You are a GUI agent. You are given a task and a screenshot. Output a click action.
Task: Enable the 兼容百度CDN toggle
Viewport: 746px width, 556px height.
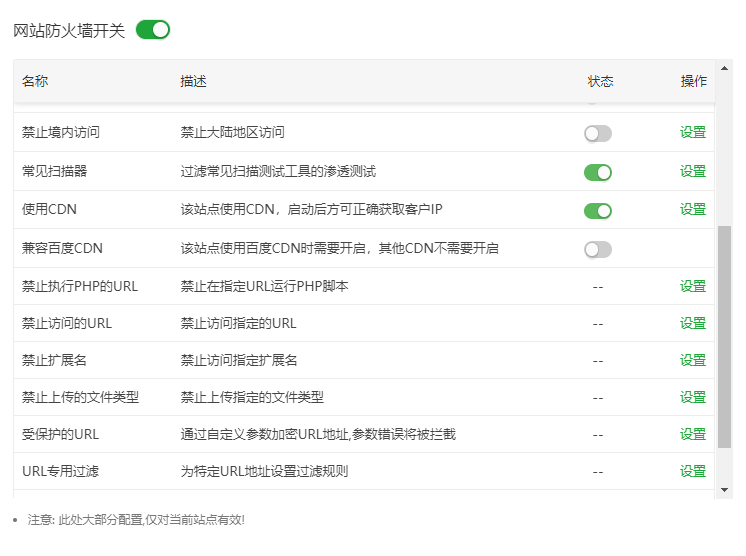598,249
